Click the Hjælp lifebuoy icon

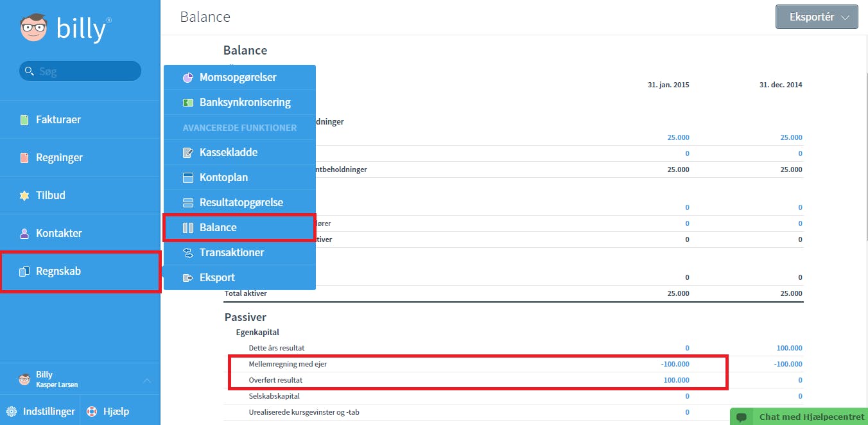click(x=92, y=412)
